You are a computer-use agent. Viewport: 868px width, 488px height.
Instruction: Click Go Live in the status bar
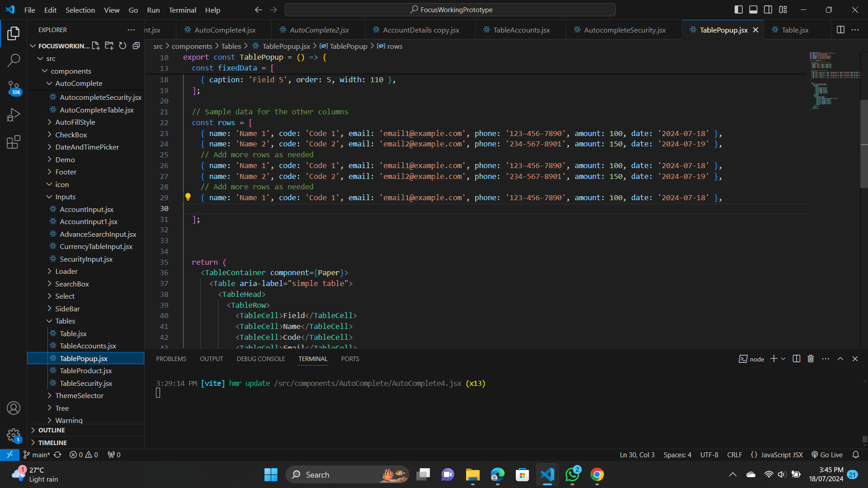tap(827, 455)
